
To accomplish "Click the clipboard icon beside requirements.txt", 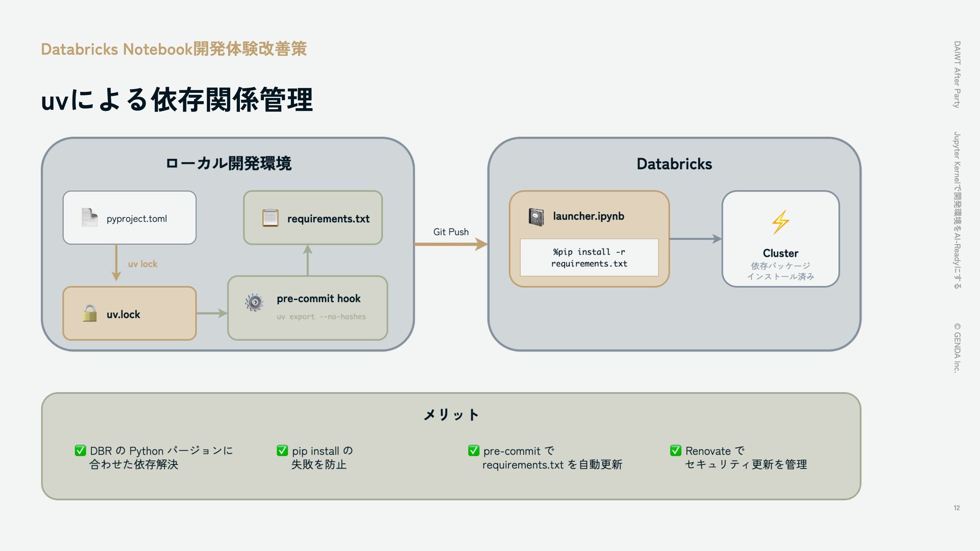I will [270, 218].
